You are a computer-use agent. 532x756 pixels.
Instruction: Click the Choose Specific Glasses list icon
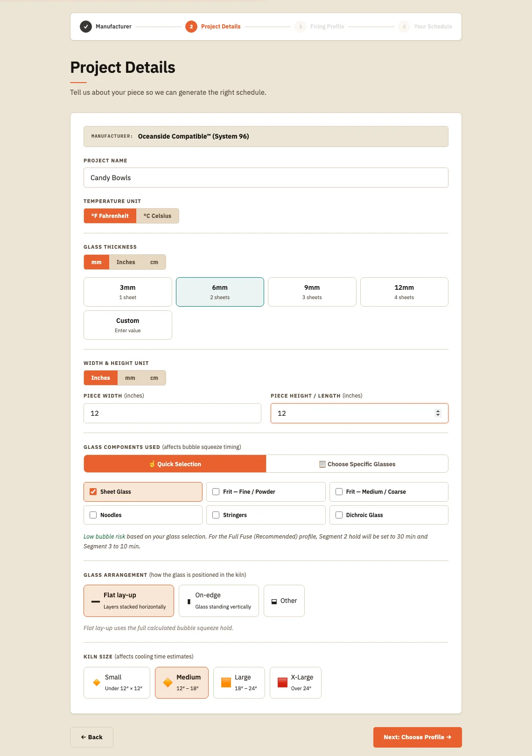point(322,464)
